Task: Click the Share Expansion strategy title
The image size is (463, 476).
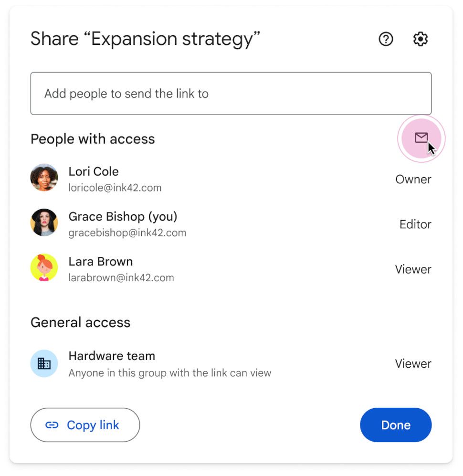Action: click(x=146, y=39)
